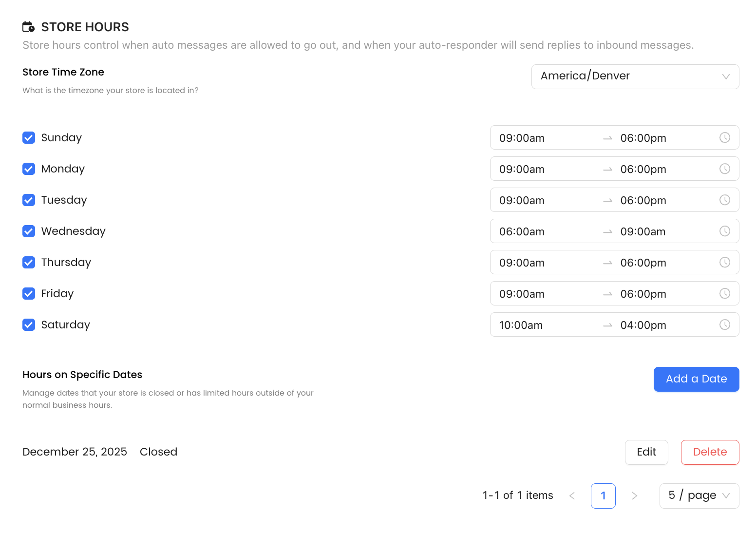This screenshot has width=756, height=533.
Task: Click the next page arrow
Action: pos(635,495)
